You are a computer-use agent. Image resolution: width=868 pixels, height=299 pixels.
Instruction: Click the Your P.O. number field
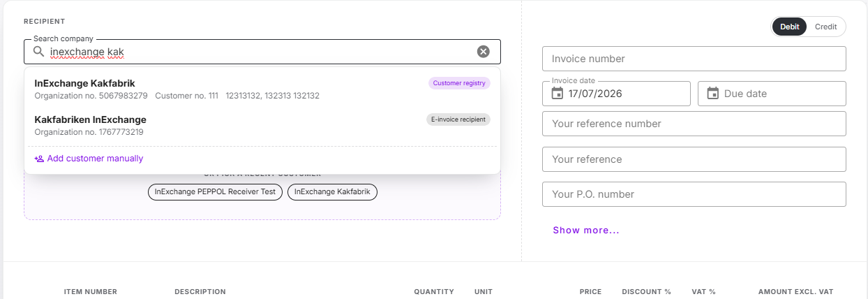(694, 194)
